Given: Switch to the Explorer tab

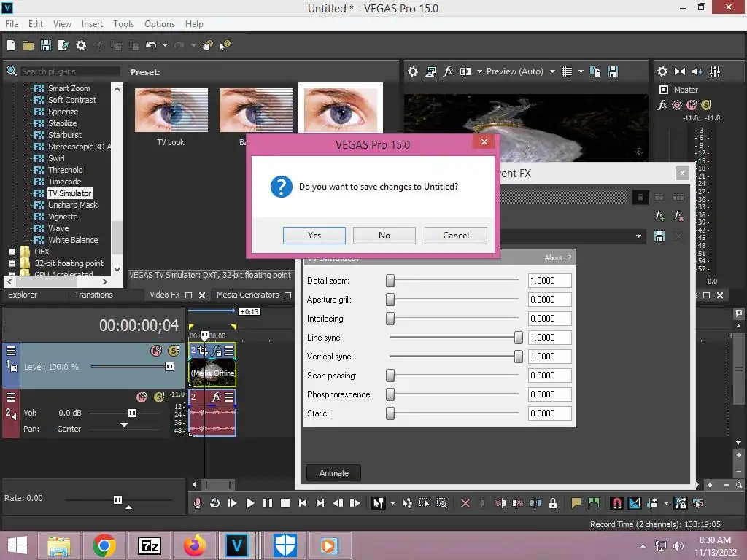Looking at the screenshot, I should coord(23,295).
